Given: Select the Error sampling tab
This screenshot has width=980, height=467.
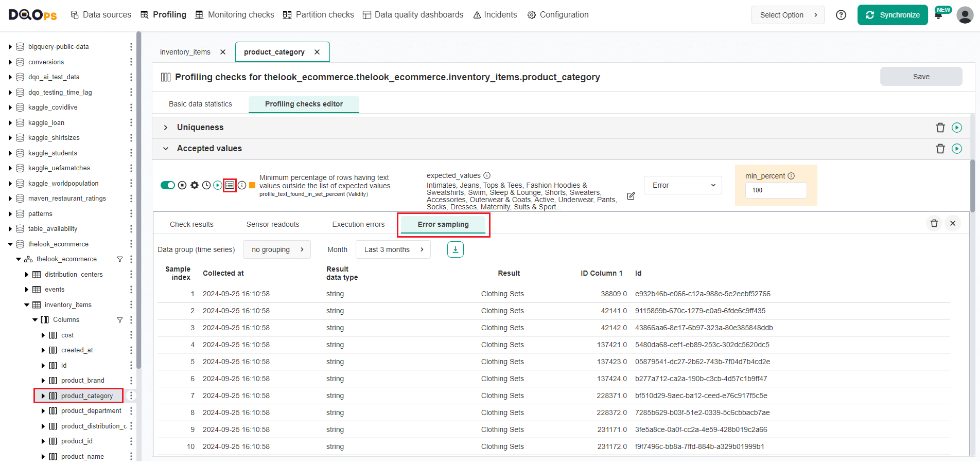Looking at the screenshot, I should 443,224.
